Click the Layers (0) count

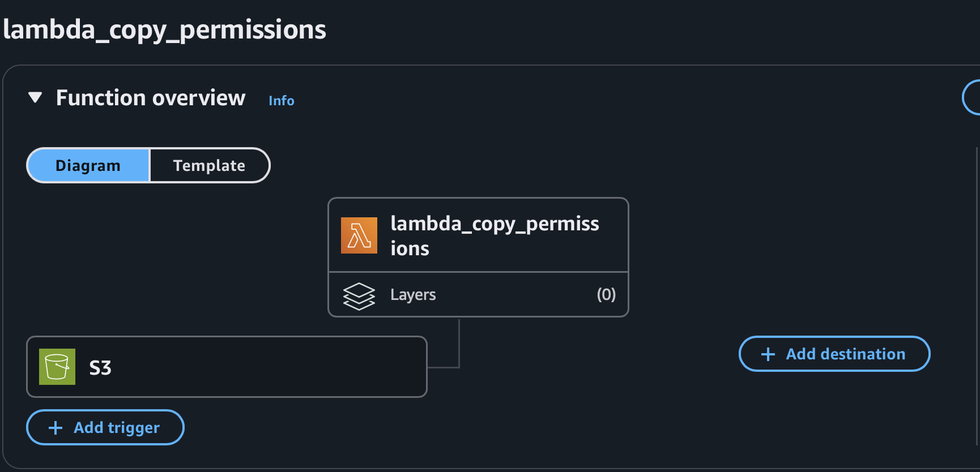(x=606, y=294)
